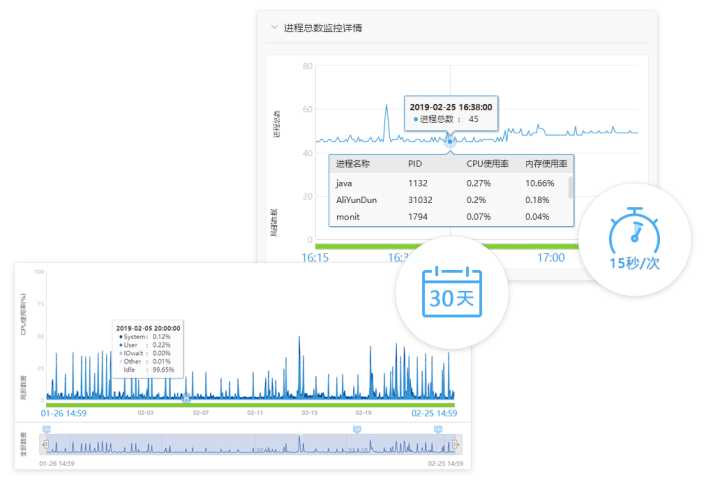
Task: Click the left flag marker above overview slider
Action: tap(45, 428)
